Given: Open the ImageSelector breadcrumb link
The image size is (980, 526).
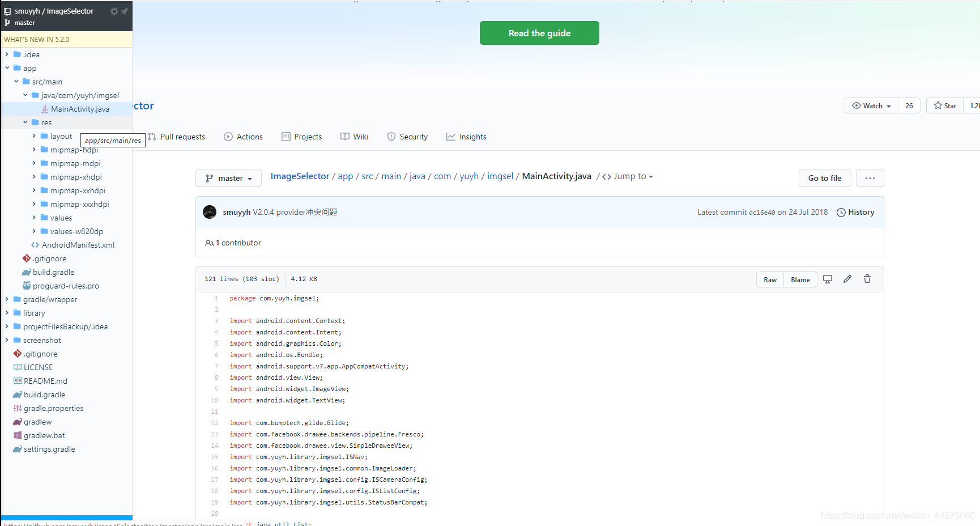Looking at the screenshot, I should [x=300, y=176].
